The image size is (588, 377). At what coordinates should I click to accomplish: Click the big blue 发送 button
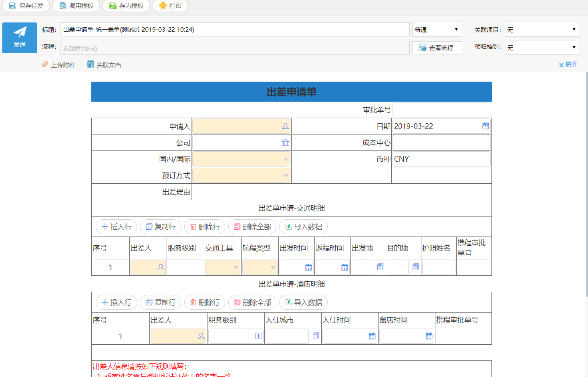coord(20,38)
